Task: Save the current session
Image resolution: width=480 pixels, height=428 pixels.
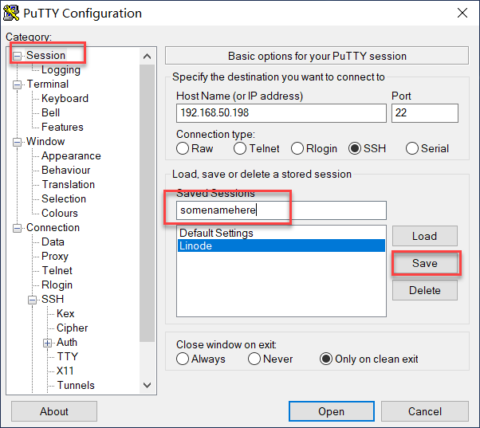Action: [425, 263]
